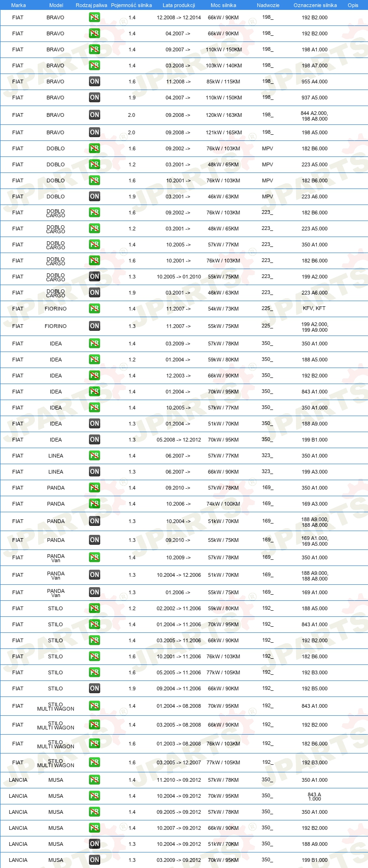Select diesel ON icon in Linea 1.3 row
This screenshot has width=368, height=868.
[95, 472]
